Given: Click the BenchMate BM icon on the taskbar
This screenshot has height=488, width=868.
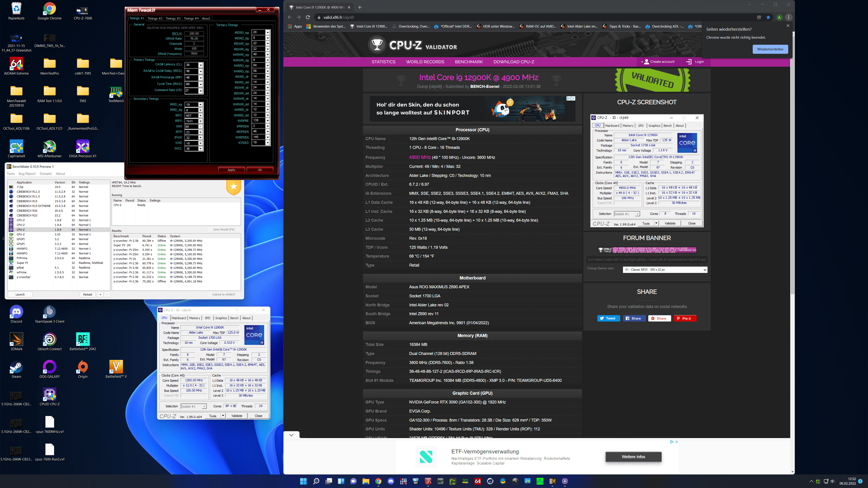Looking at the screenshot, I should coord(552,481).
